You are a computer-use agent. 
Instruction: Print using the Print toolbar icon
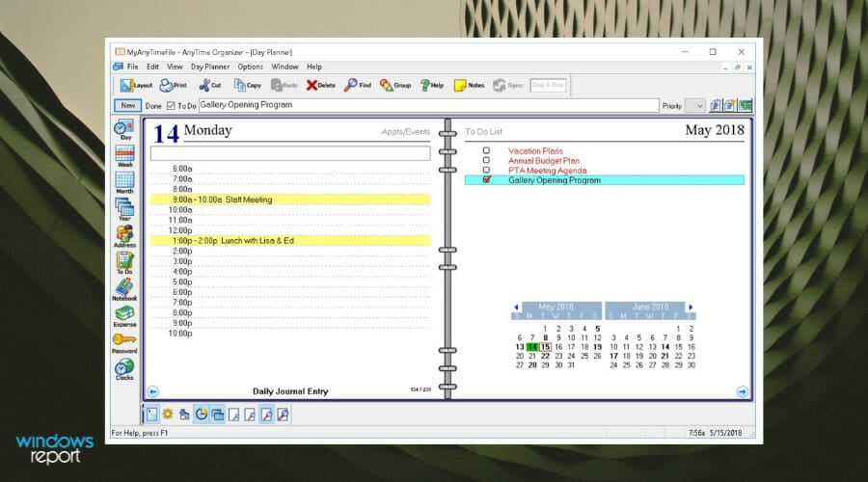click(x=174, y=85)
